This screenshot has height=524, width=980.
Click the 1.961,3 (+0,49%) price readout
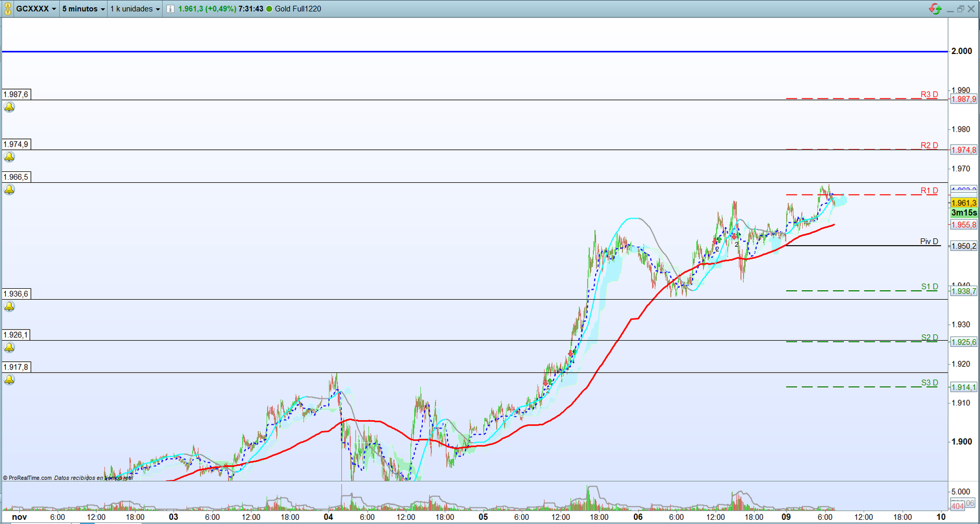click(x=207, y=9)
